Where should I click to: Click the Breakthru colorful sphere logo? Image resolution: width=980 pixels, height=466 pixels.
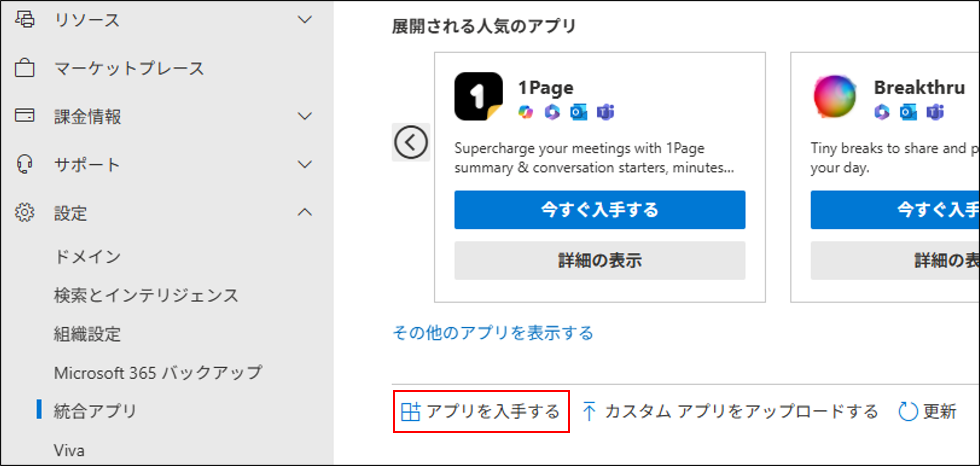tap(835, 97)
